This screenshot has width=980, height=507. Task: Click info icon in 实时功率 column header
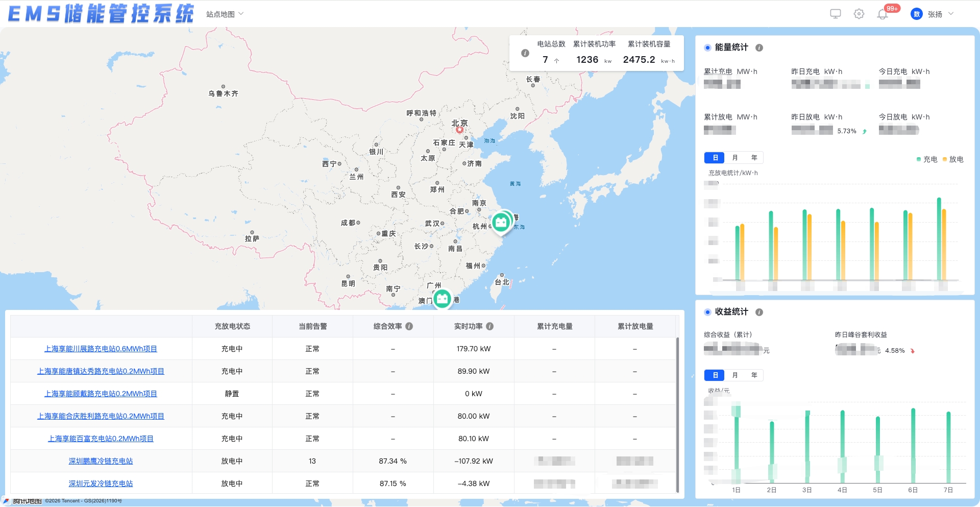(x=489, y=326)
